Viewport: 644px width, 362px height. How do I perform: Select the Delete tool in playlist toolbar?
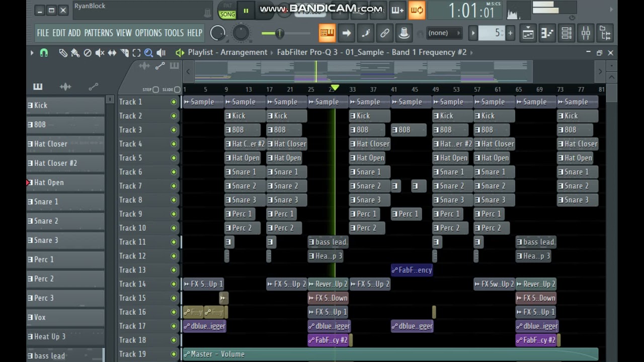pos(88,52)
